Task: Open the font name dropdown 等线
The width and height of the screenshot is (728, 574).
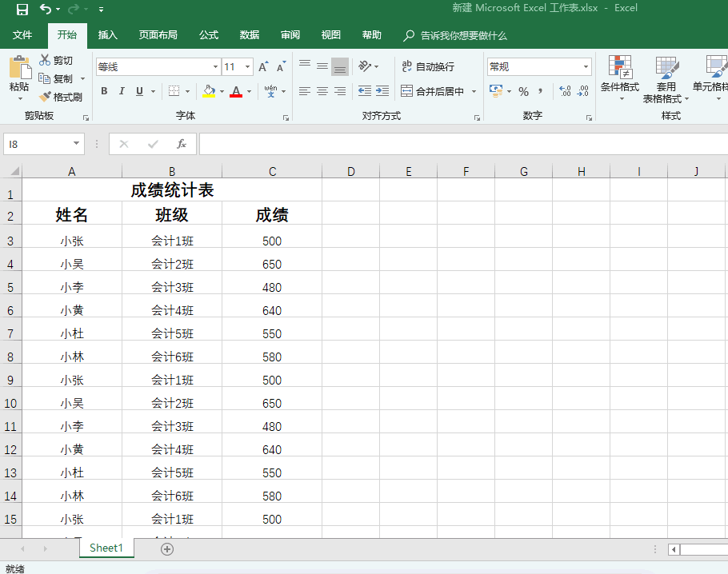Action: (x=215, y=67)
